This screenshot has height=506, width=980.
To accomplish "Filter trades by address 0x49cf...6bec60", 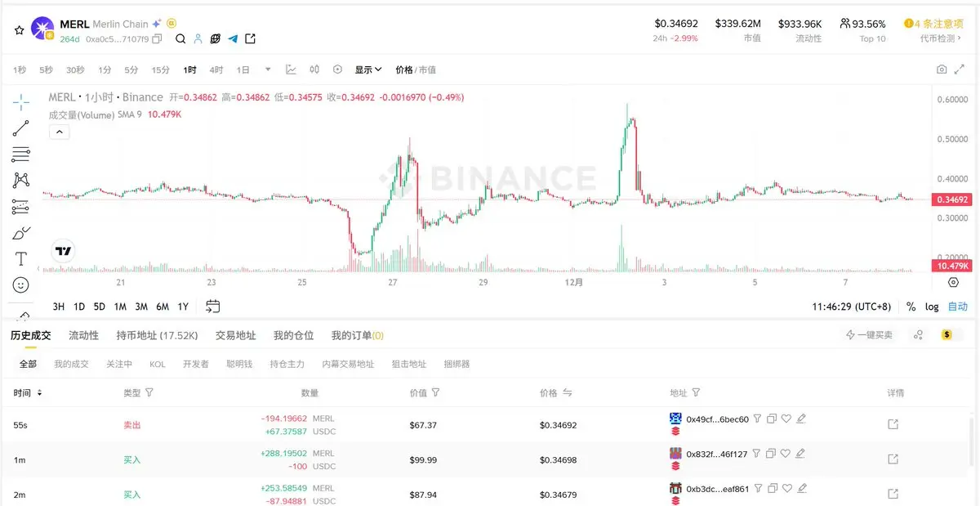I will tap(757, 419).
